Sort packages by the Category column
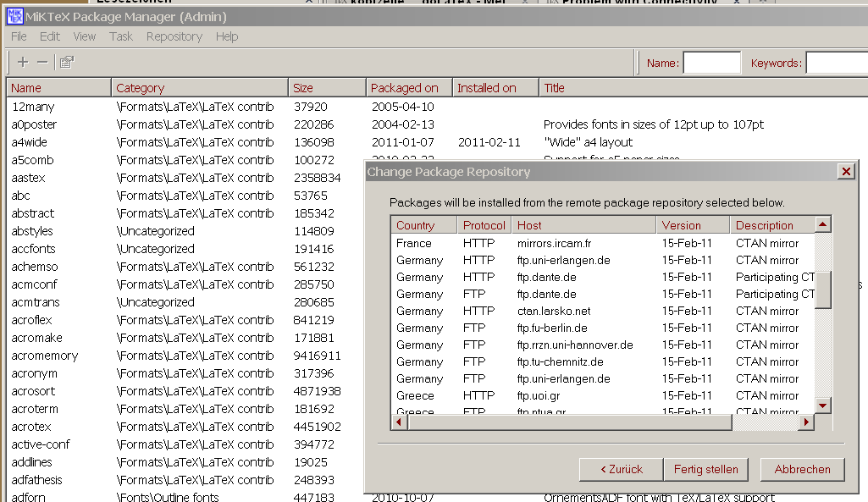 (x=199, y=88)
